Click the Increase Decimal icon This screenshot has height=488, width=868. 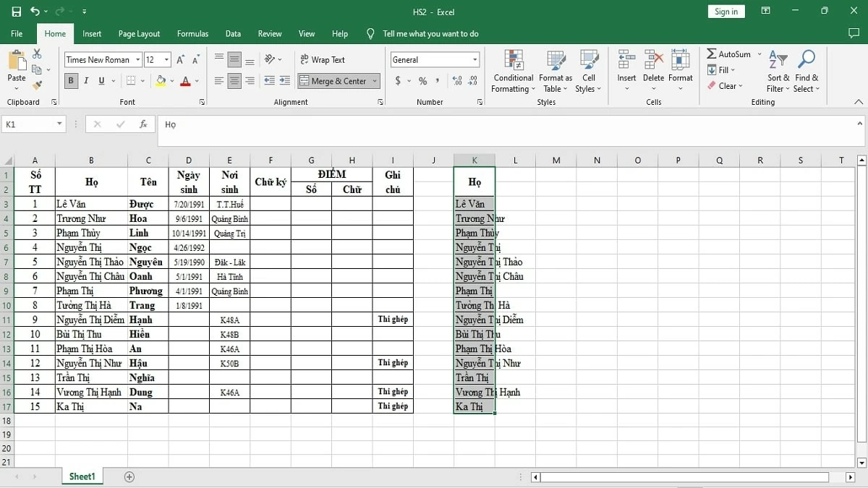(456, 81)
